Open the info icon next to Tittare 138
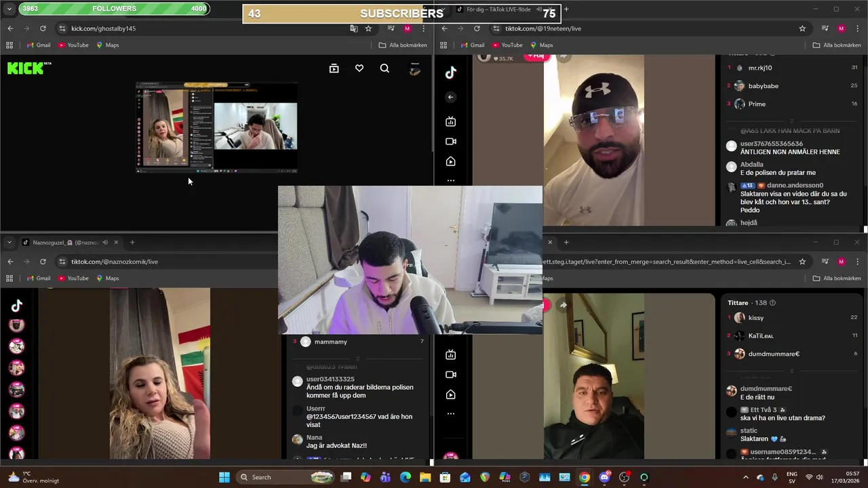Viewport: 868px width, 488px height. click(x=772, y=303)
